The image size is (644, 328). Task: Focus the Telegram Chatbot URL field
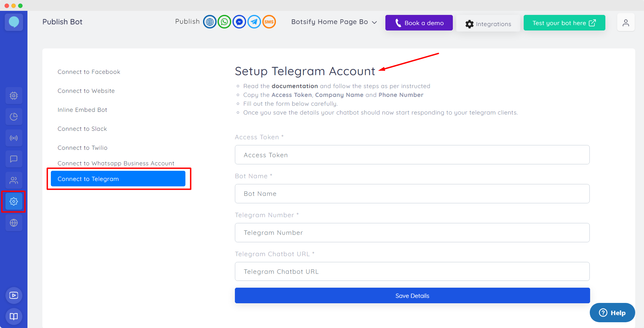[412, 271]
